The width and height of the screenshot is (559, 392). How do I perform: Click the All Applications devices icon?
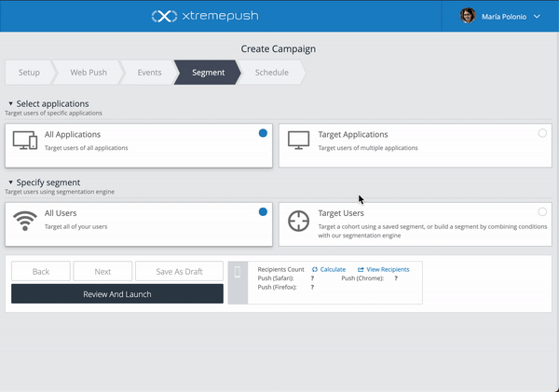25,141
